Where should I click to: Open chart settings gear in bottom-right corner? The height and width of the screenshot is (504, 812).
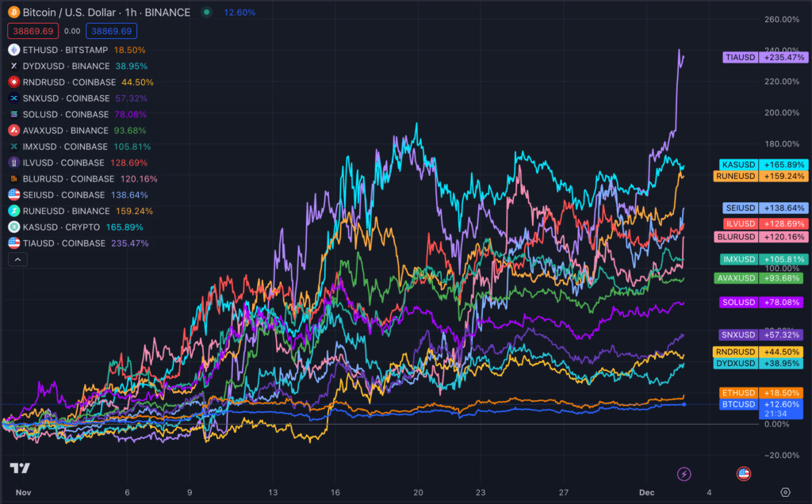(785, 491)
